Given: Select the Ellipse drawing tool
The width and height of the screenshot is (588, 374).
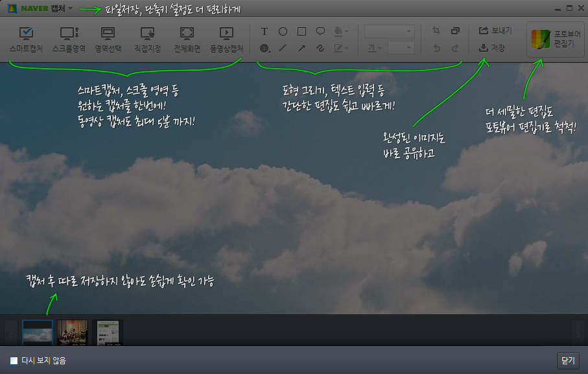Looking at the screenshot, I should click(x=282, y=30).
